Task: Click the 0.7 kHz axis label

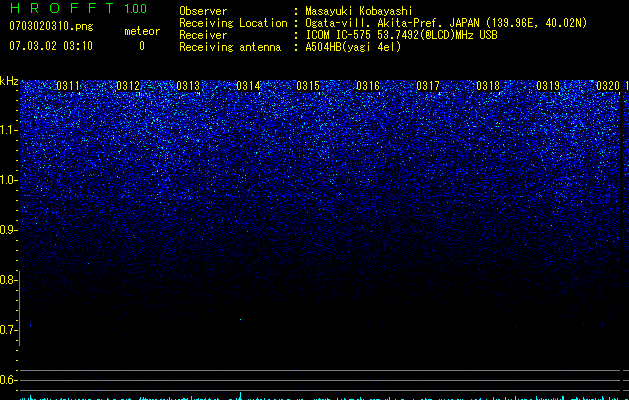Action: [8, 330]
